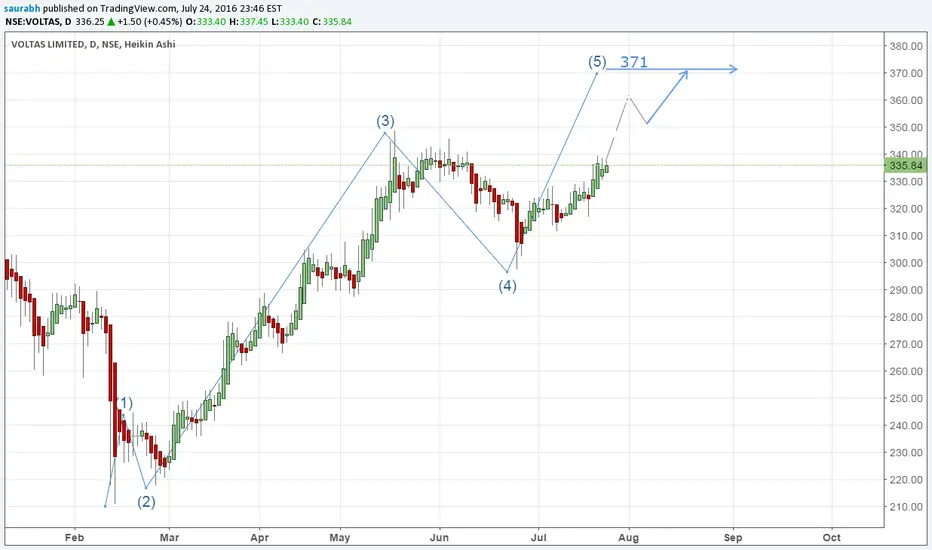Click the current price tag 335.84
The height and width of the screenshot is (550, 932).
(905, 166)
